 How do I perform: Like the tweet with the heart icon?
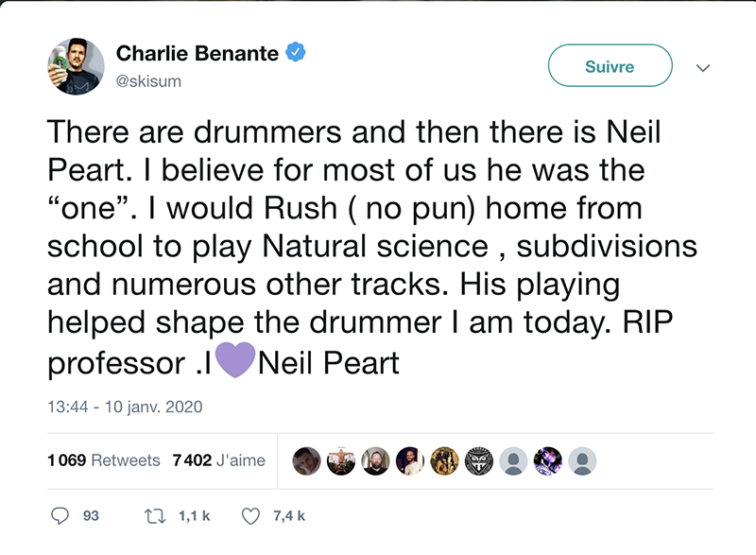coord(251,516)
